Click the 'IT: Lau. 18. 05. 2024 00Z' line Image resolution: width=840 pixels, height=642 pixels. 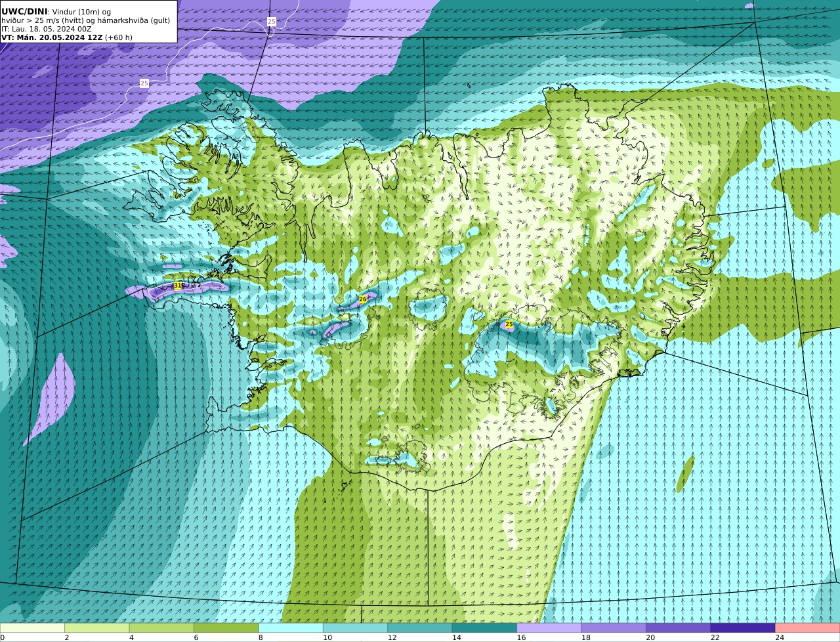[x=47, y=29]
